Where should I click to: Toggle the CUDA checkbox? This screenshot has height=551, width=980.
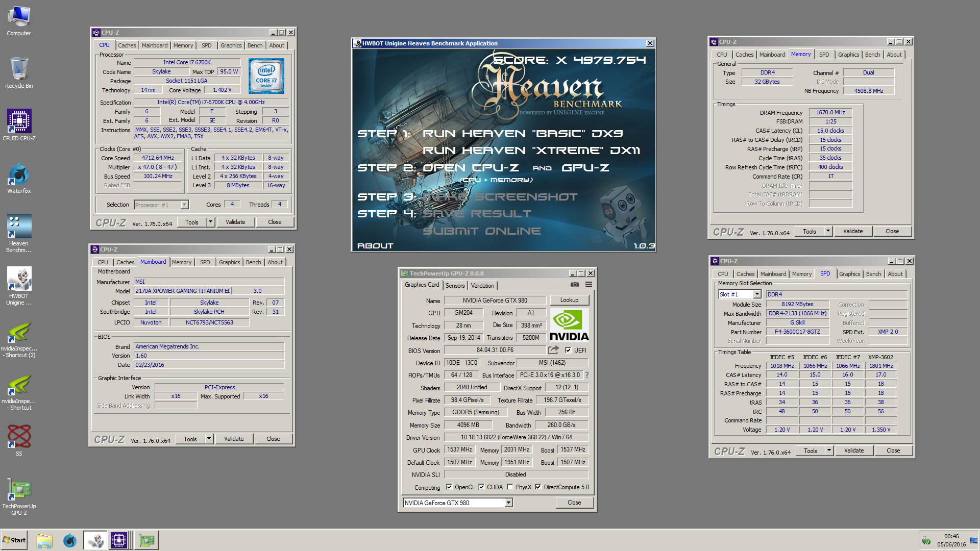(x=481, y=487)
